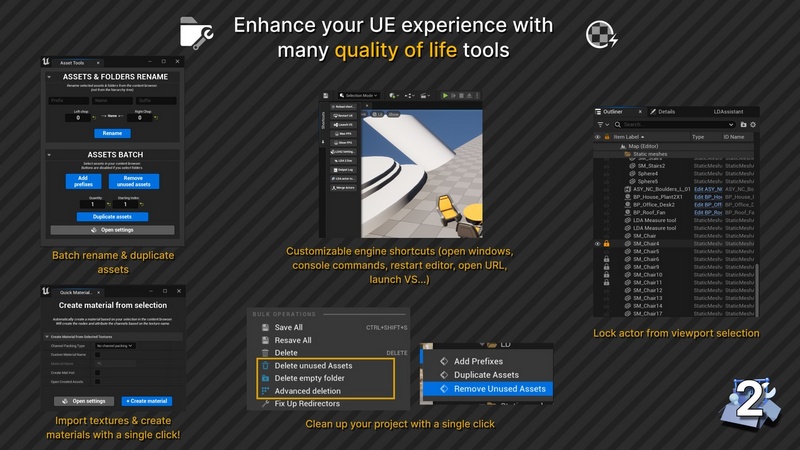Switch to the Details tab
The image size is (800, 450).
[667, 112]
